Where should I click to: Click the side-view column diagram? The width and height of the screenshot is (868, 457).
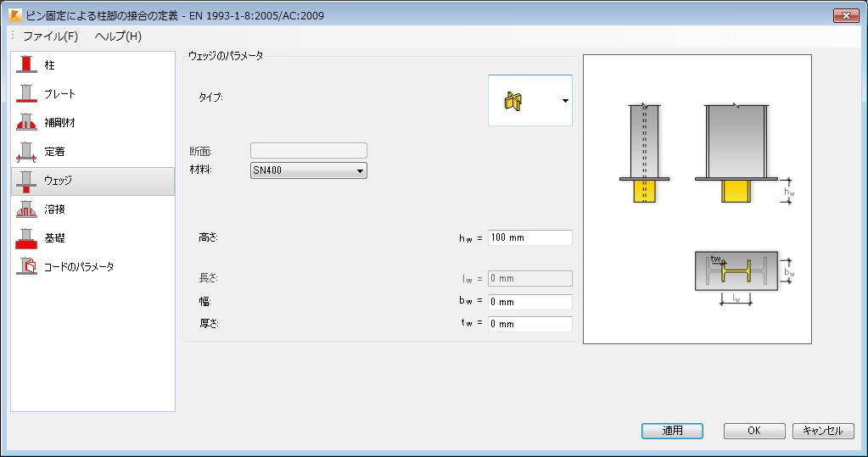click(644, 153)
